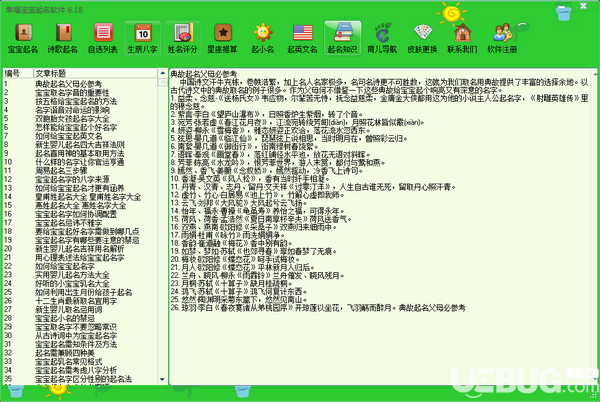Select article 新生婴儿起名四大吉祥法则
The width and height of the screenshot is (600, 402).
[80, 145]
